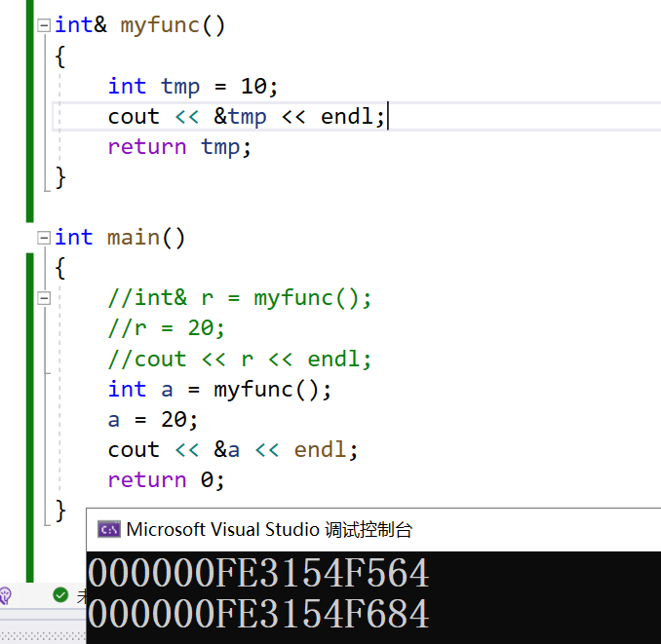Click console output 000000FE3154F564
The width and height of the screenshot is (661, 644).
[x=258, y=573]
